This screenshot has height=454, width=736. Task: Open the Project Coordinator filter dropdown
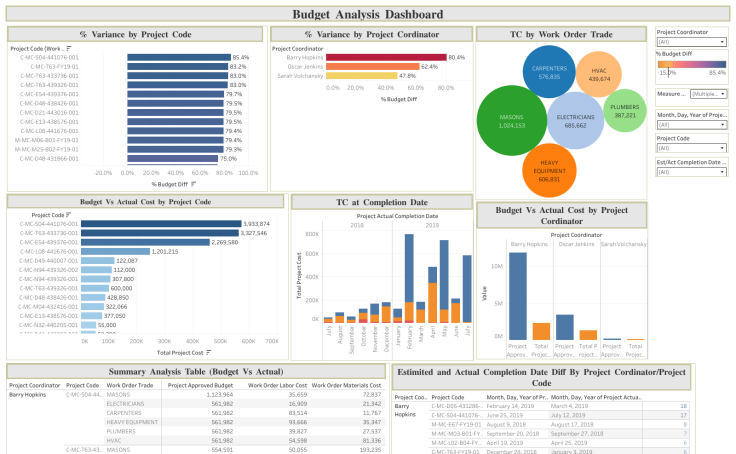[x=690, y=42]
